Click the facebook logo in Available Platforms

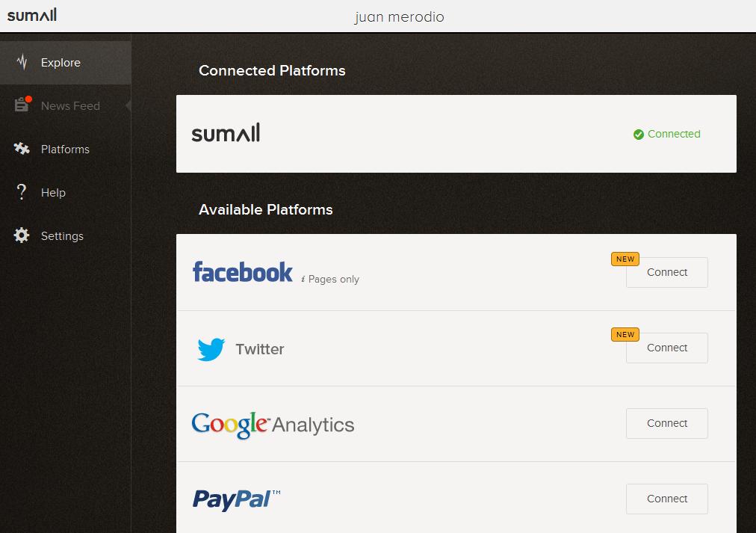[243, 272]
